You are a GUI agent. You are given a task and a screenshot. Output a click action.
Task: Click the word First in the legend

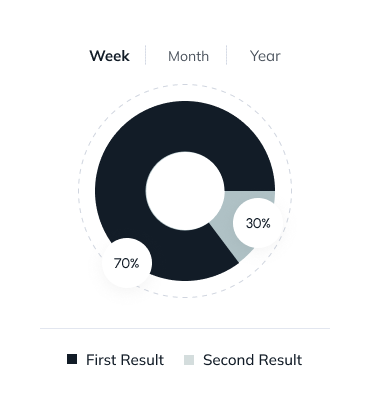101,360
